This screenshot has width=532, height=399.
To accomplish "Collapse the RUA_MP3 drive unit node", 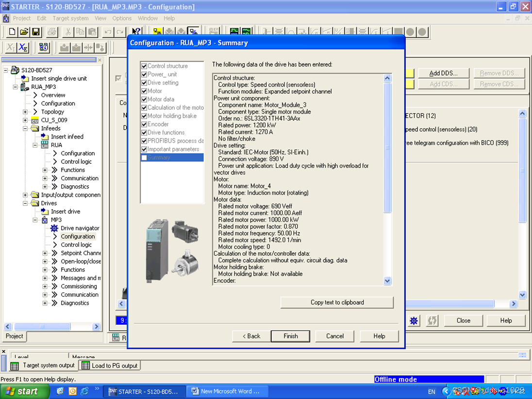I will 15,87.
